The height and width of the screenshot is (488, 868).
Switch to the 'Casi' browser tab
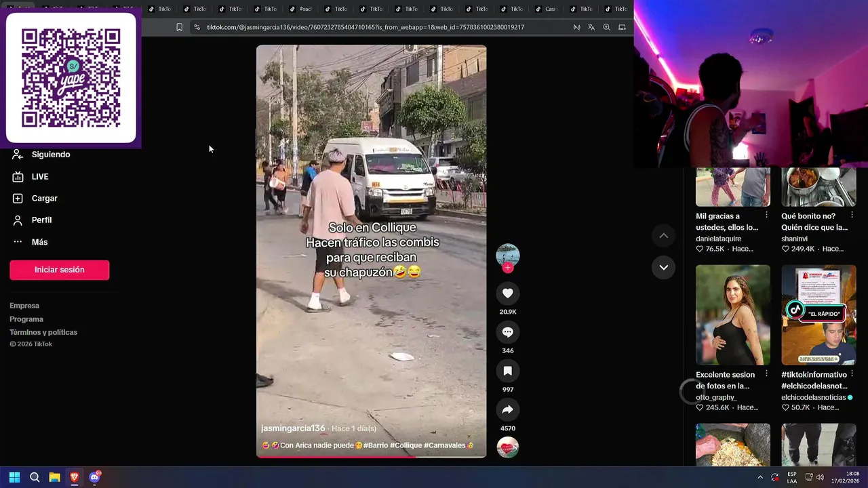click(547, 9)
